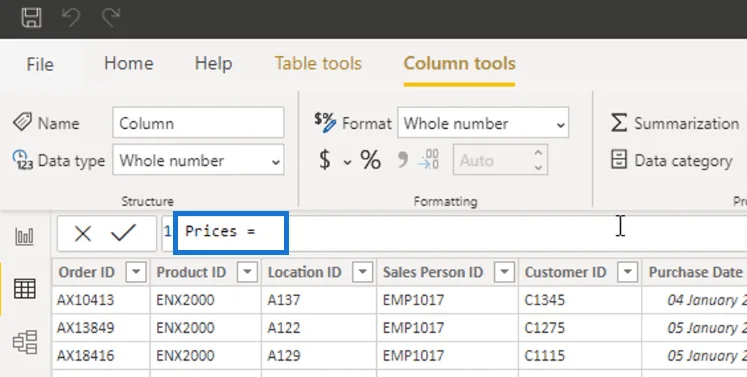Open the Help tab
Viewport: 747px width, 377px height.
coord(213,63)
